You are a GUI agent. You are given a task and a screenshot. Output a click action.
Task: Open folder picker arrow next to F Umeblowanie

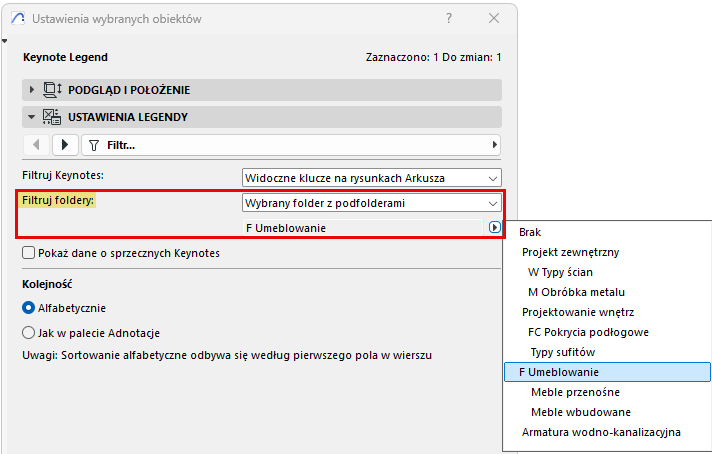pyautogui.click(x=494, y=227)
